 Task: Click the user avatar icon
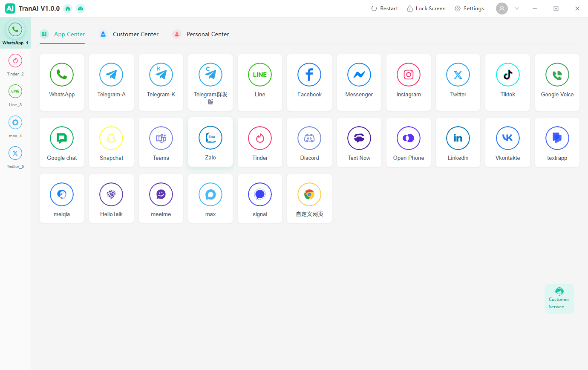(x=502, y=9)
